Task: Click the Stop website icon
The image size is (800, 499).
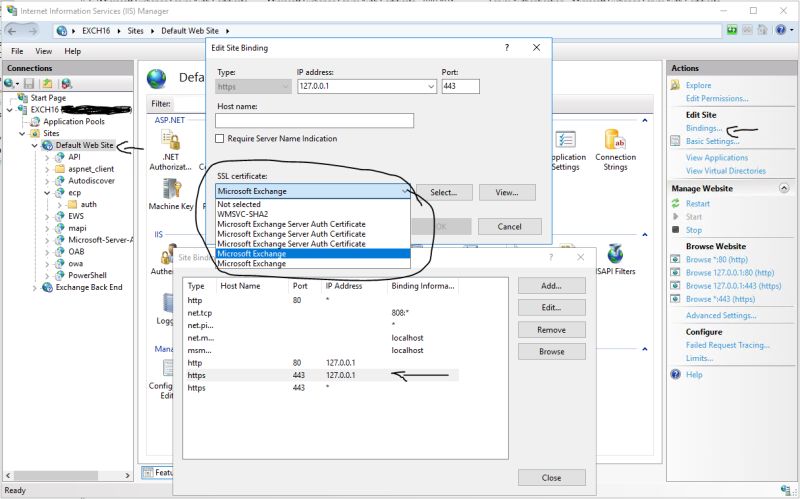Action: (x=676, y=230)
